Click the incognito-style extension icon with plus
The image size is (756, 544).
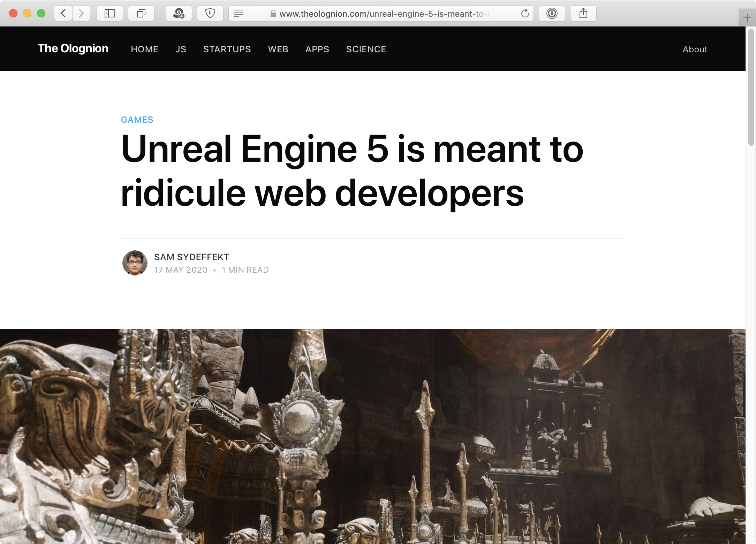point(179,14)
